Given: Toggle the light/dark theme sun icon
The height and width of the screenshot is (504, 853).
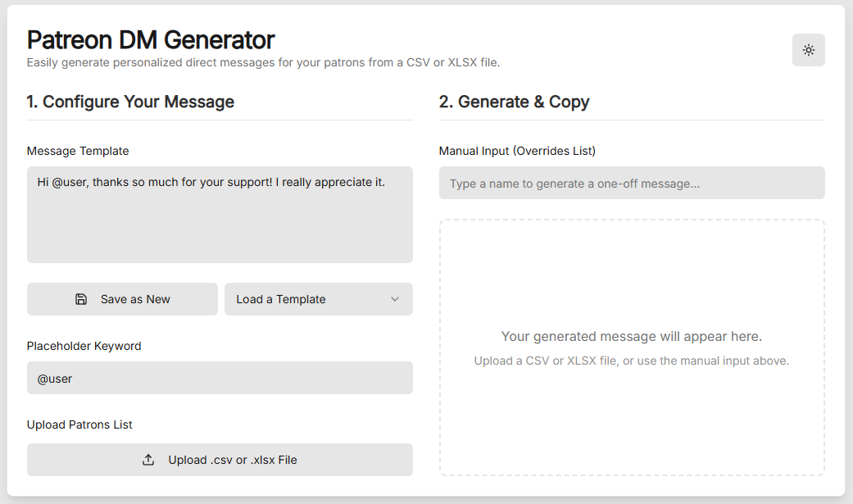Looking at the screenshot, I should point(809,50).
